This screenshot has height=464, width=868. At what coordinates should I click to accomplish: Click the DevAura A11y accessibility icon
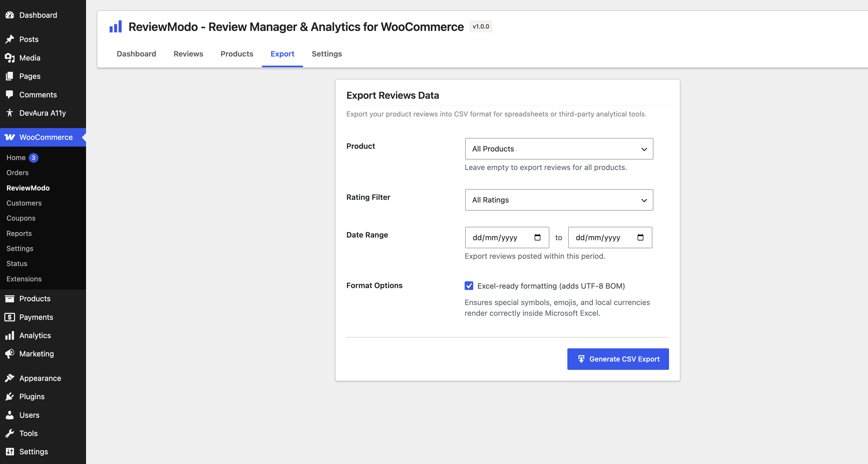10,113
